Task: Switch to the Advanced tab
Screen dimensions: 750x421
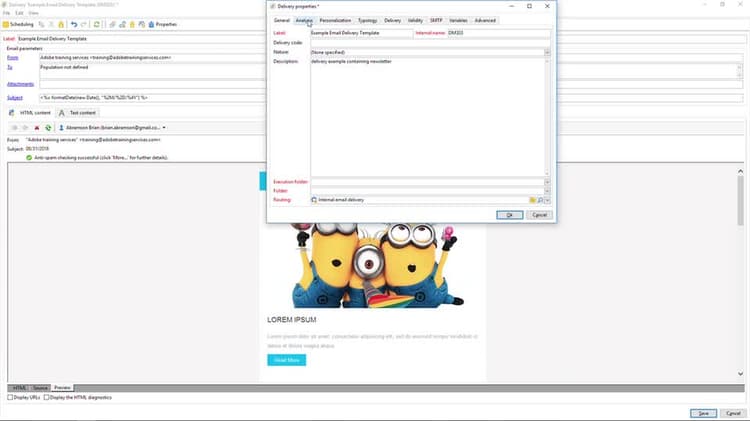Action: 485,21
